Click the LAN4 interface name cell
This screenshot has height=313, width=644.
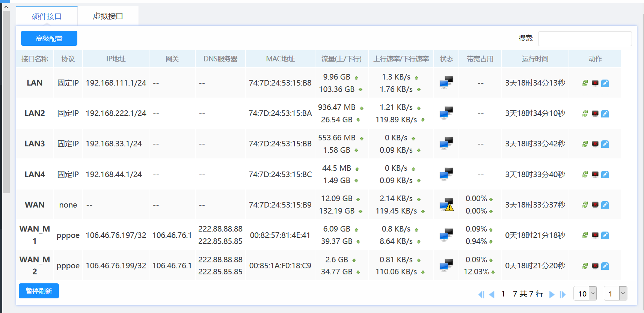[x=35, y=175]
